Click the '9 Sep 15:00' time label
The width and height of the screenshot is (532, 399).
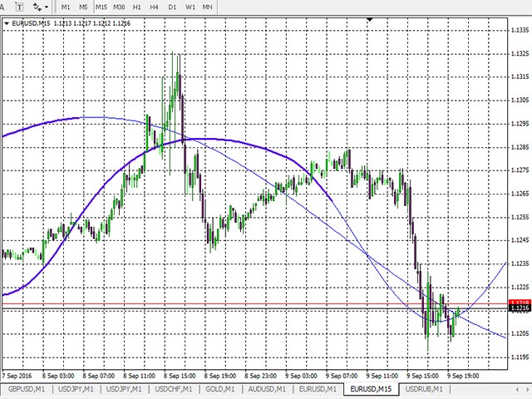(422, 376)
